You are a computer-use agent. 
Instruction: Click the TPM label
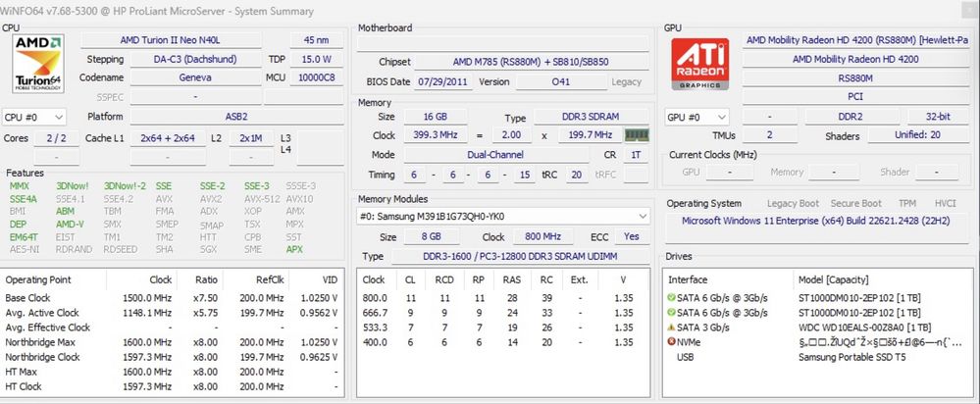click(907, 204)
